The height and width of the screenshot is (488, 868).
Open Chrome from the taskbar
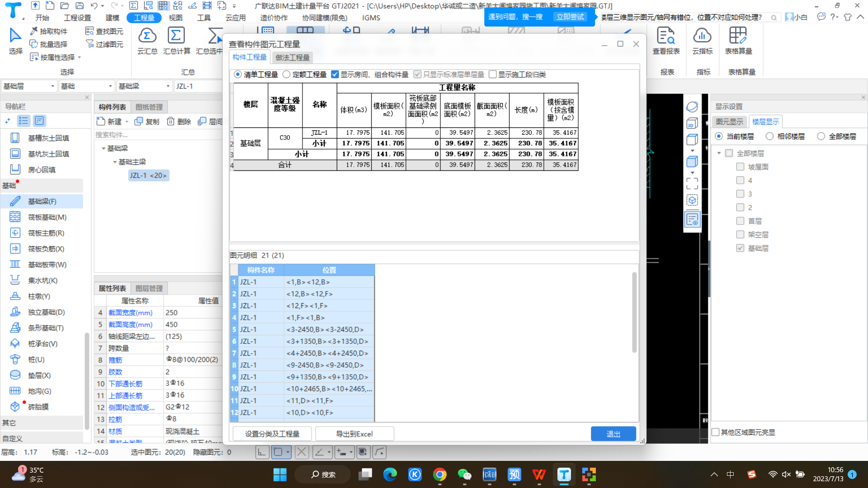pos(439,474)
